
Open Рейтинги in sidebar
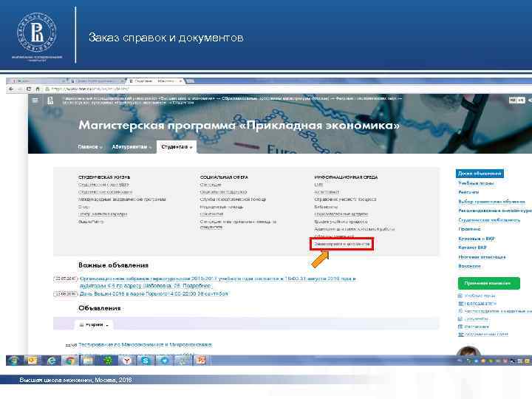point(468,192)
